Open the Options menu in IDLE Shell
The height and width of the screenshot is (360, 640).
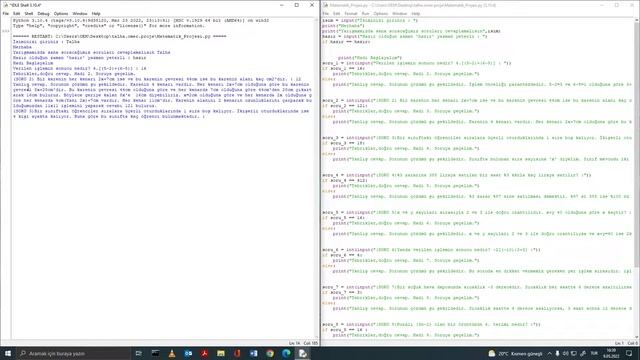pyautogui.click(x=61, y=13)
